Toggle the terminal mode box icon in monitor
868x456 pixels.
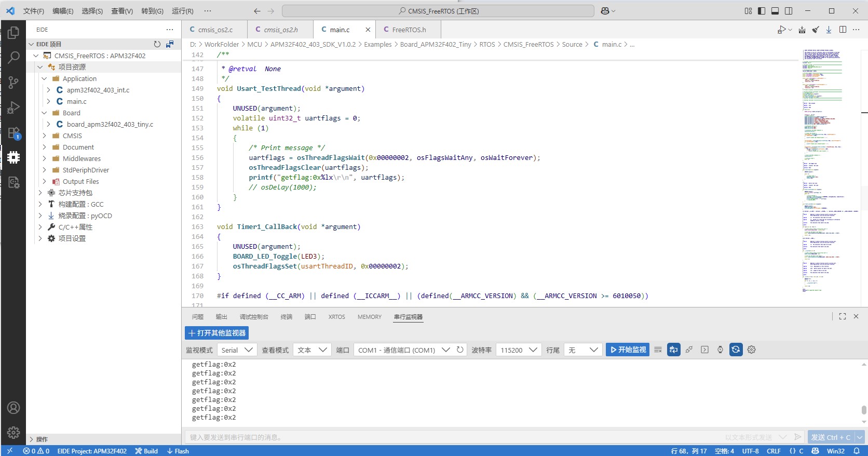pos(704,350)
